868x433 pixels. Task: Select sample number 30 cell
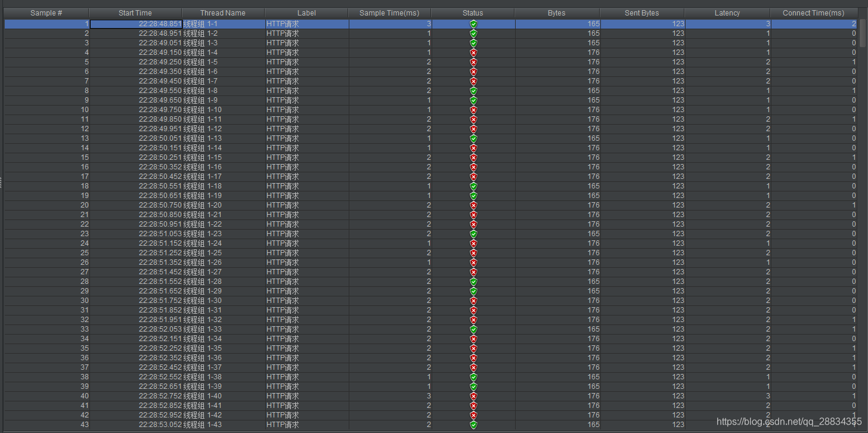(x=47, y=301)
